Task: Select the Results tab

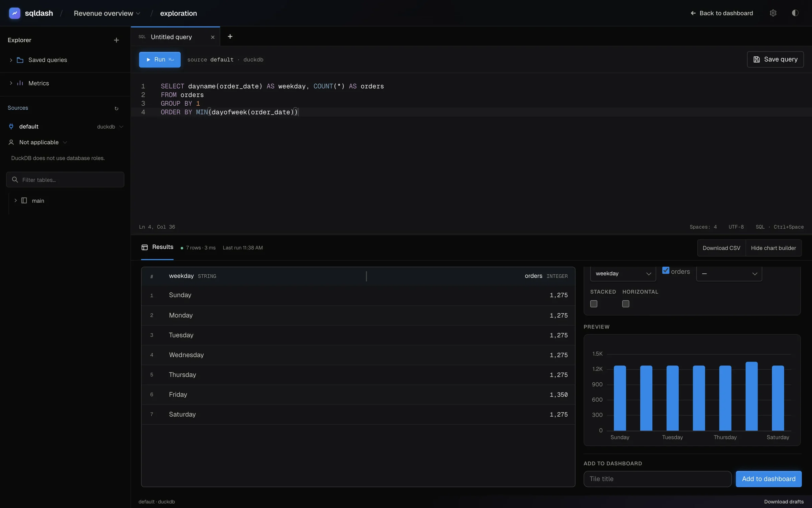Action: coord(157,247)
